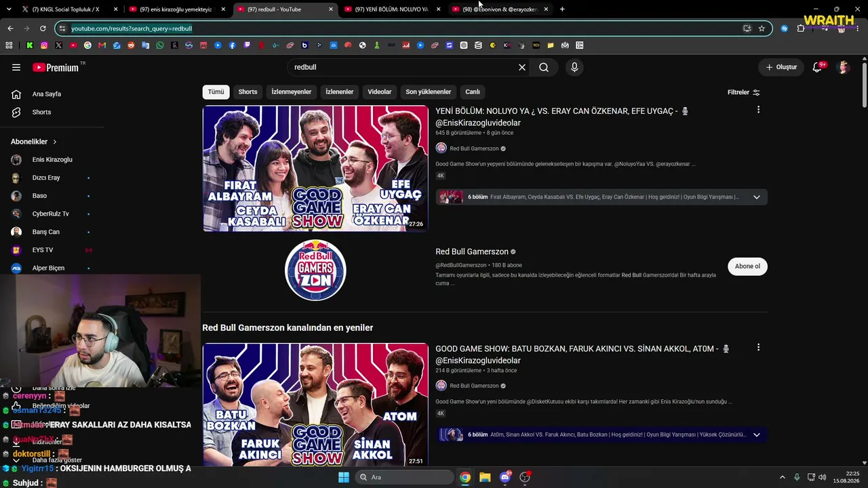This screenshot has width=868, height=488.
Task: Open the Oluştur create menu
Action: tap(781, 67)
